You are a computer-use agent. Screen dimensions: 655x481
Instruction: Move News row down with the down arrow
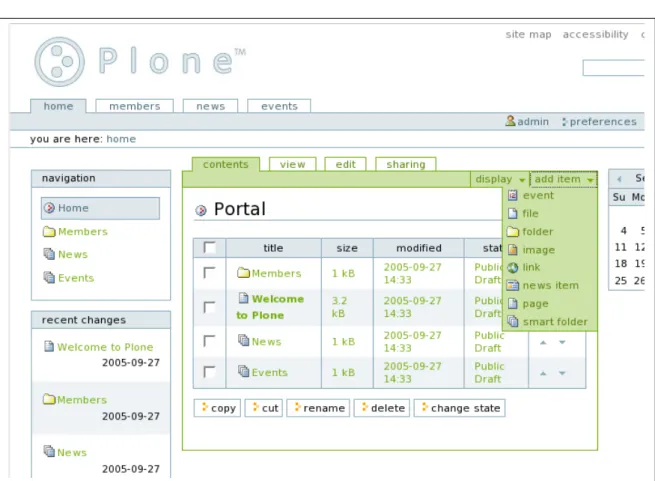(562, 342)
